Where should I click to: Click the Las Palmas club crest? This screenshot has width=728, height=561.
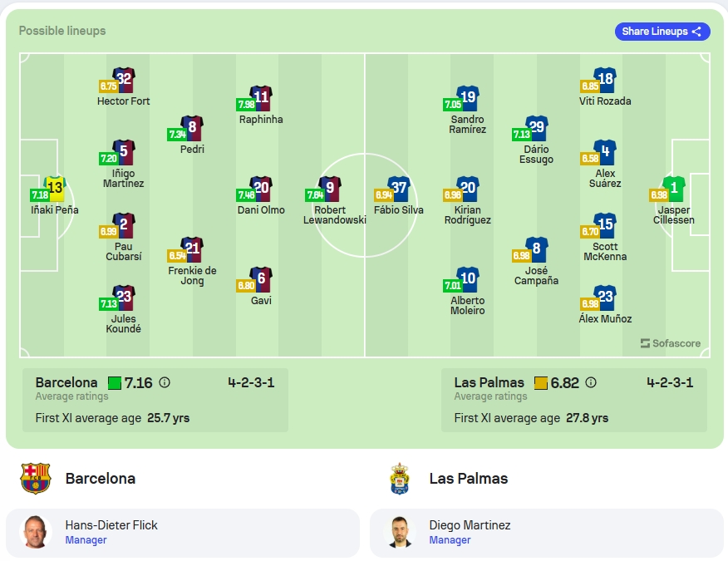tap(399, 479)
